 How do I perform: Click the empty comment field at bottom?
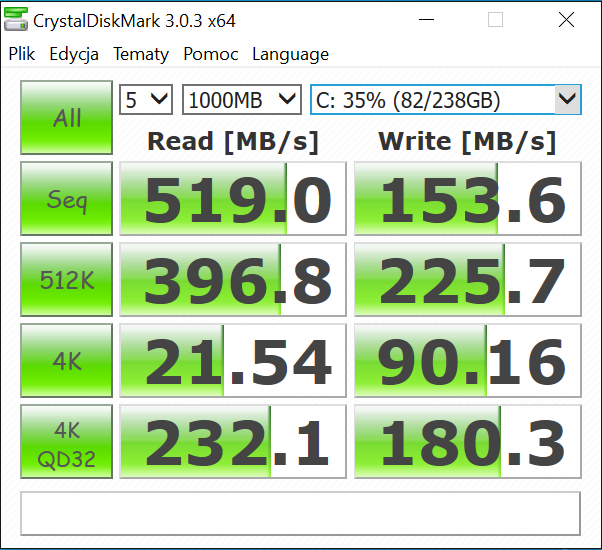300,513
